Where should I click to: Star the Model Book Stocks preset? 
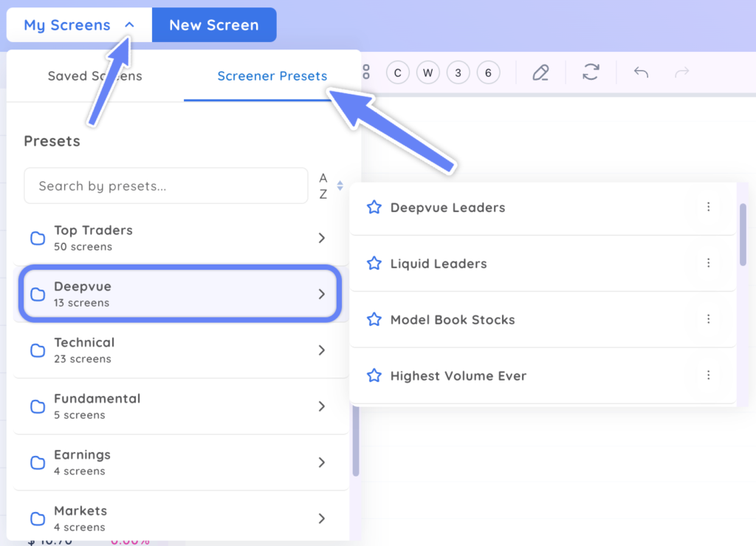point(374,320)
